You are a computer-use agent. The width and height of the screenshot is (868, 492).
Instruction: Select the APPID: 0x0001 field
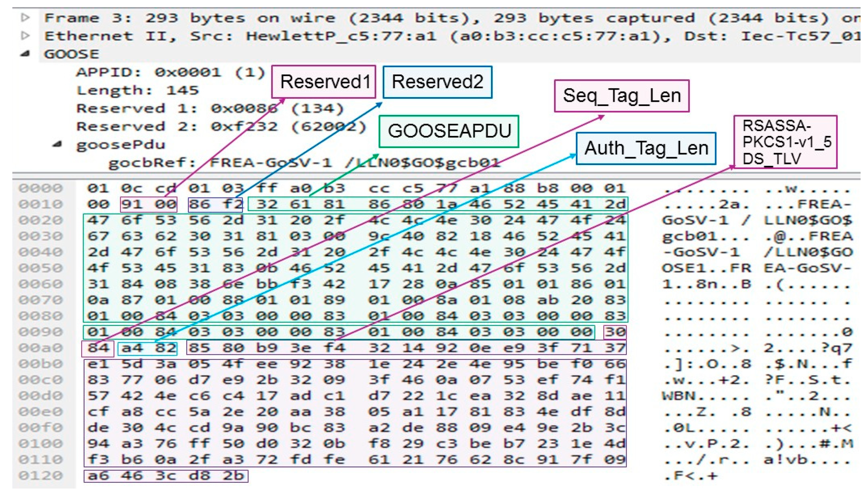170,72
